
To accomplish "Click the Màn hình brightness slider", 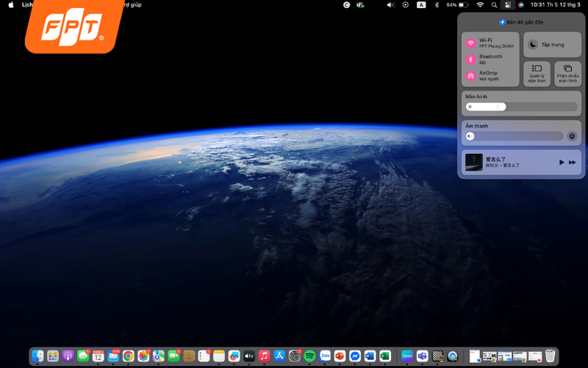I will [x=520, y=107].
